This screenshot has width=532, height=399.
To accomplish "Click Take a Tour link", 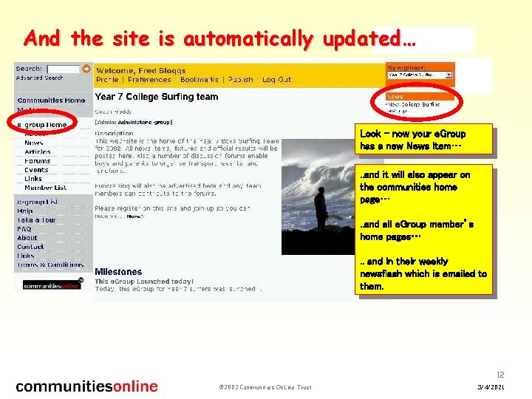I will [x=37, y=220].
